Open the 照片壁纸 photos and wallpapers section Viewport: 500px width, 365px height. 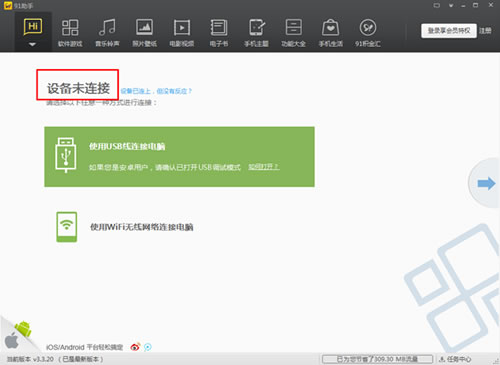click(144, 32)
